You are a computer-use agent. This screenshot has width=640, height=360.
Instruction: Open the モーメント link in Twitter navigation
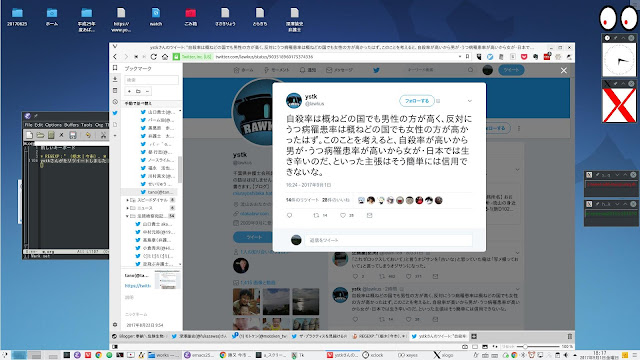[x=277, y=70]
